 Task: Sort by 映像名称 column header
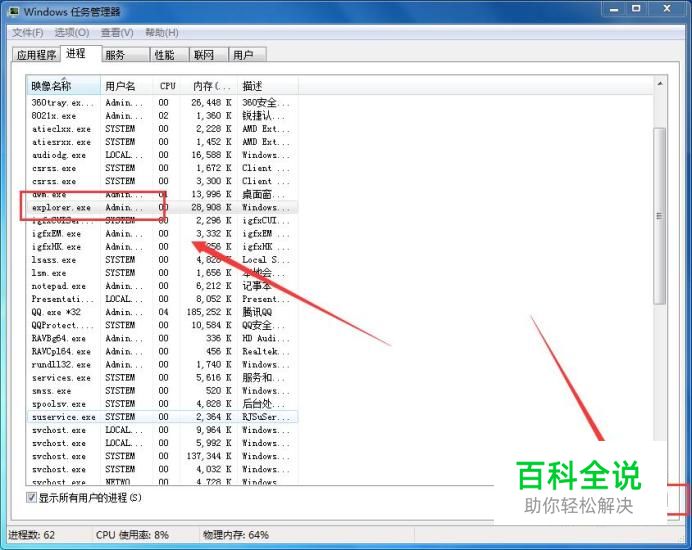click(63, 86)
